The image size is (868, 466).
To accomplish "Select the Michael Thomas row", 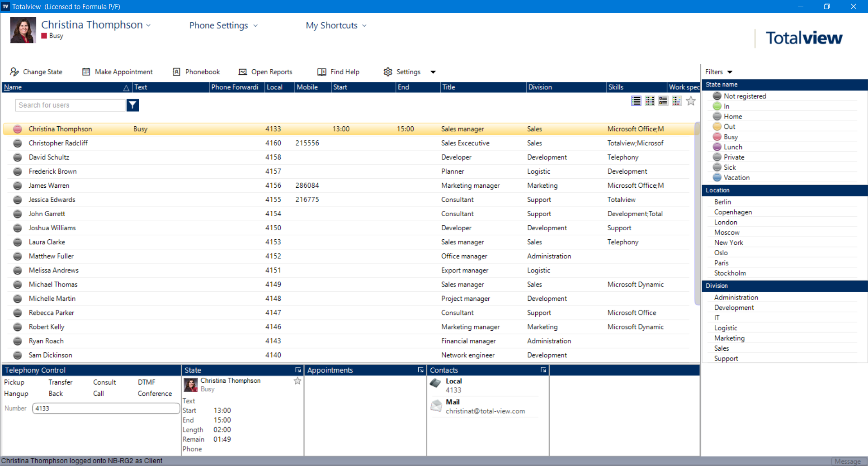I will (348, 285).
